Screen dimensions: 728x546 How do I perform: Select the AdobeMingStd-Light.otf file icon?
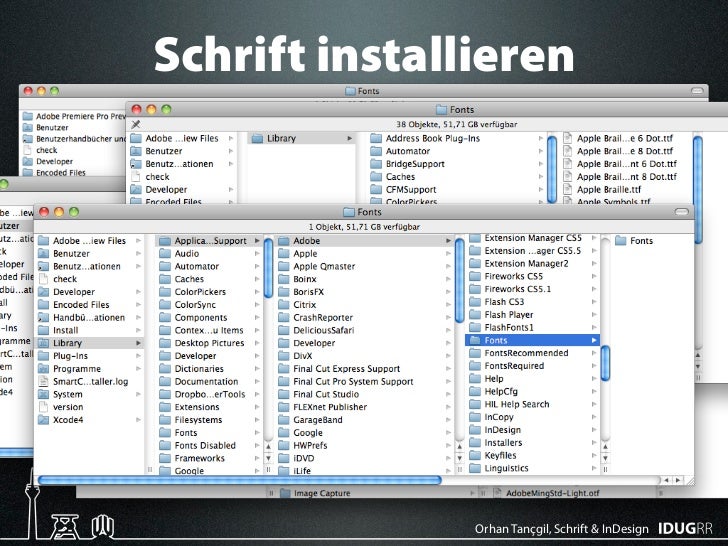click(x=497, y=493)
